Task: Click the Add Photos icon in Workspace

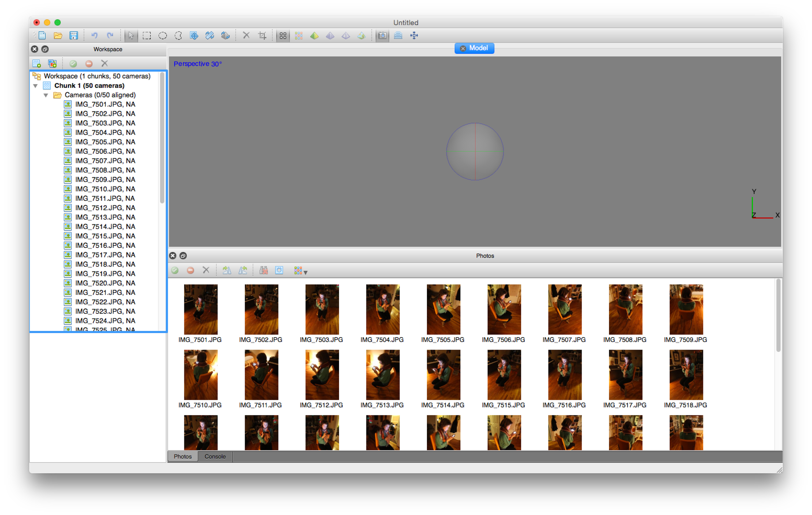Action: coord(52,64)
